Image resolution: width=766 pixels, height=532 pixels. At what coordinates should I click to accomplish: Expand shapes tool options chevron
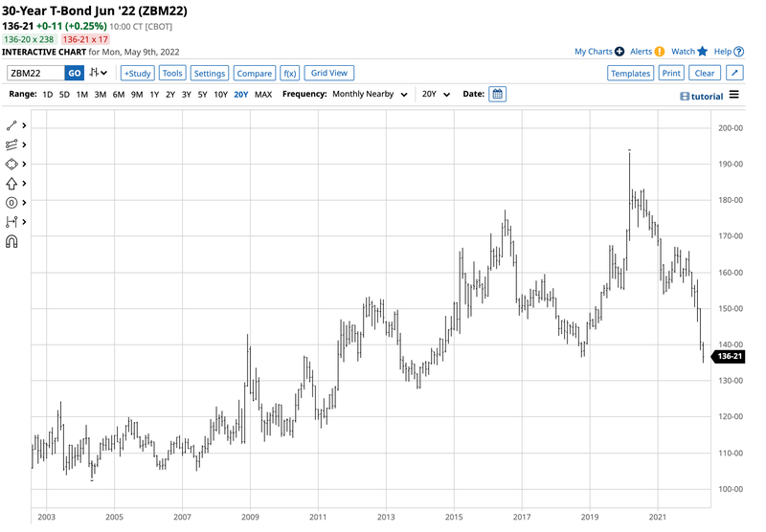coord(24,164)
